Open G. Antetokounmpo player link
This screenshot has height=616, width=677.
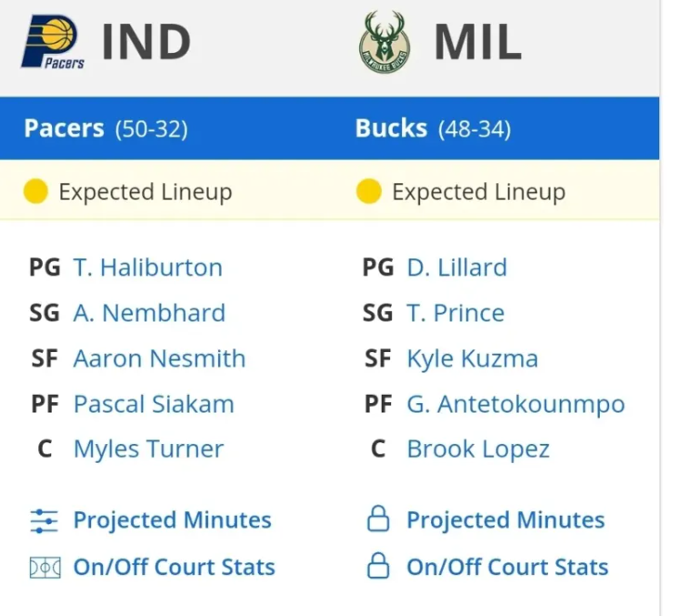click(x=516, y=405)
